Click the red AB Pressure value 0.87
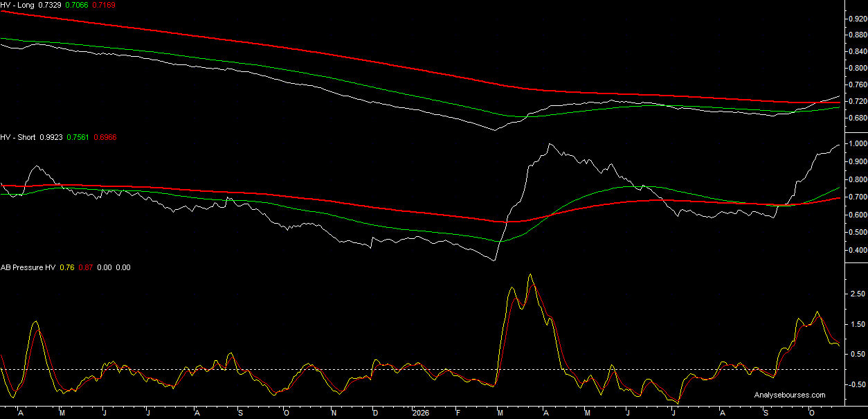The width and height of the screenshot is (868, 419). pyautogui.click(x=86, y=267)
